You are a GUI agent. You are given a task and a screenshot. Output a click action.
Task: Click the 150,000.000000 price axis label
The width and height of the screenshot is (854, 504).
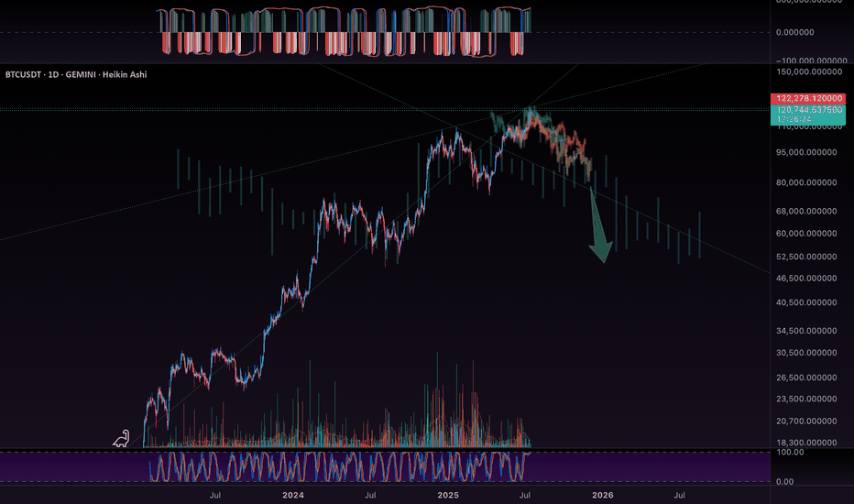pyautogui.click(x=809, y=71)
